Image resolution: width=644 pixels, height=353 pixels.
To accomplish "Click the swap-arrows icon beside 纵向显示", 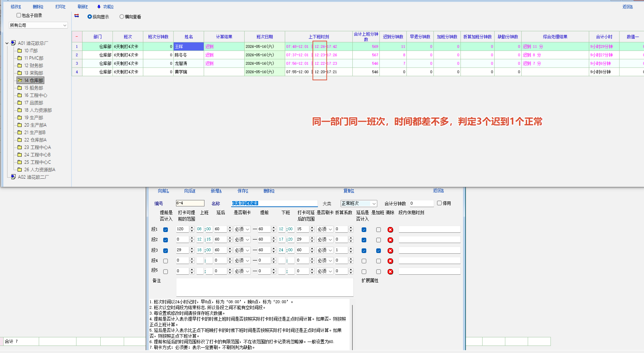I will pyautogui.click(x=76, y=16).
